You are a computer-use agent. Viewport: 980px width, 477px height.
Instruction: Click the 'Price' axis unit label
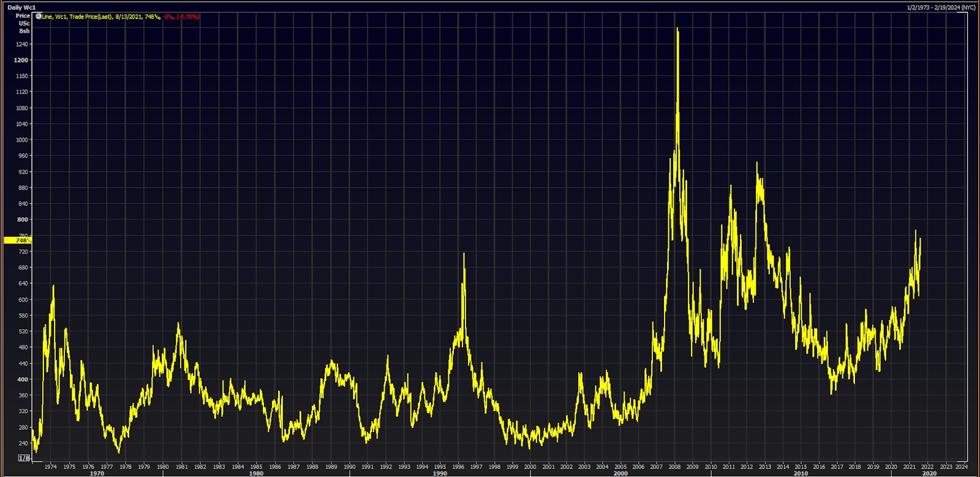pos(23,15)
